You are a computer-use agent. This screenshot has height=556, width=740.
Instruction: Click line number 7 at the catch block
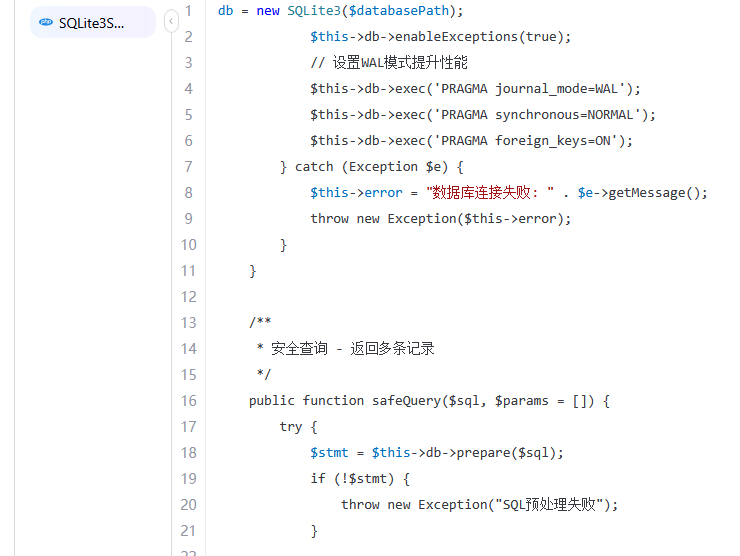pyautogui.click(x=188, y=167)
